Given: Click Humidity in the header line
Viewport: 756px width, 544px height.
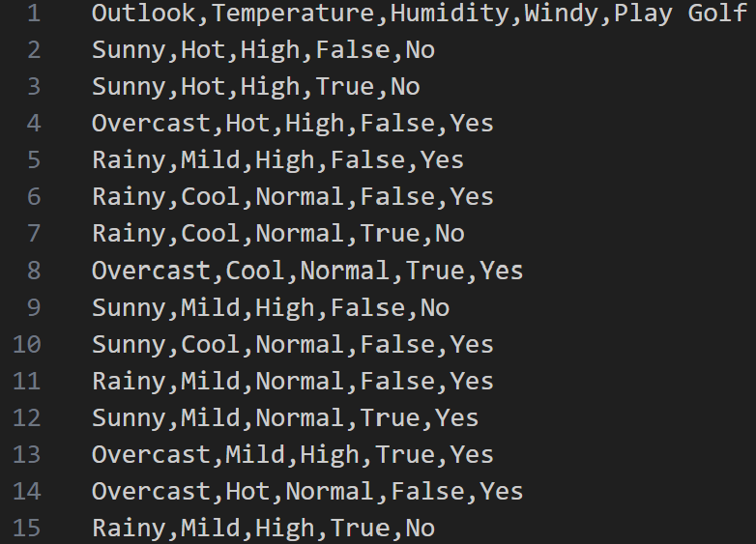Looking at the screenshot, I should coord(450,14).
